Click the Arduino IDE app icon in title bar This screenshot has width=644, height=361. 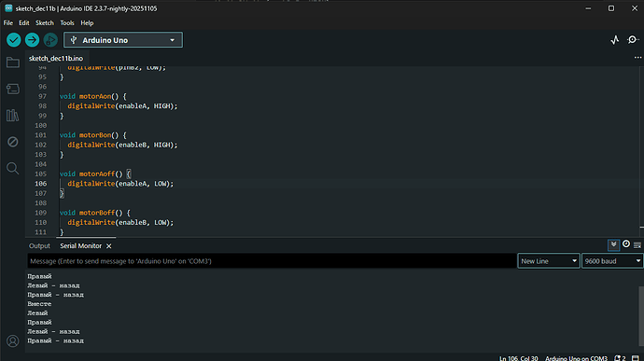coord(8,8)
